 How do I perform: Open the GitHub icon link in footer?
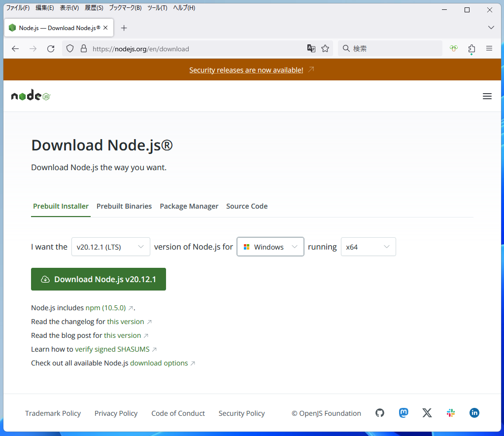[380, 413]
